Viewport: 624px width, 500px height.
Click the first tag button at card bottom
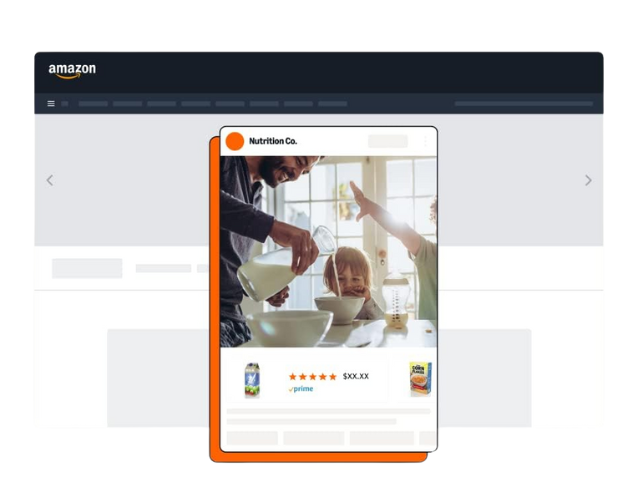(252, 438)
